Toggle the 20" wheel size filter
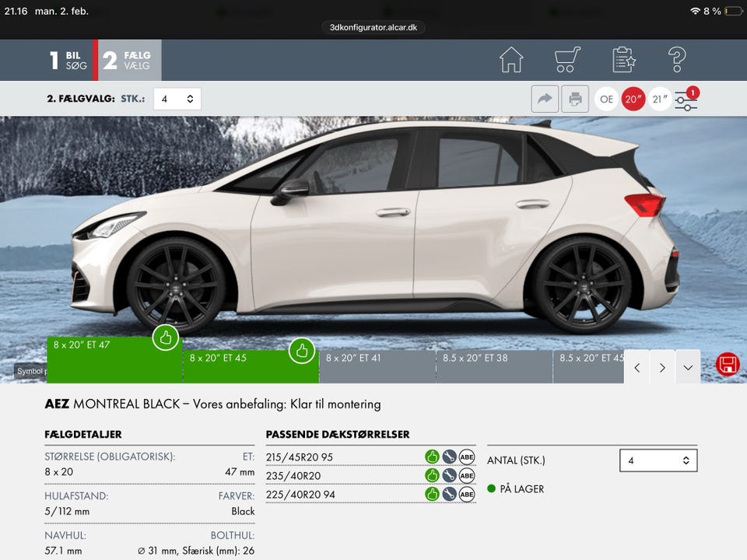The width and height of the screenshot is (747, 560). [x=633, y=99]
